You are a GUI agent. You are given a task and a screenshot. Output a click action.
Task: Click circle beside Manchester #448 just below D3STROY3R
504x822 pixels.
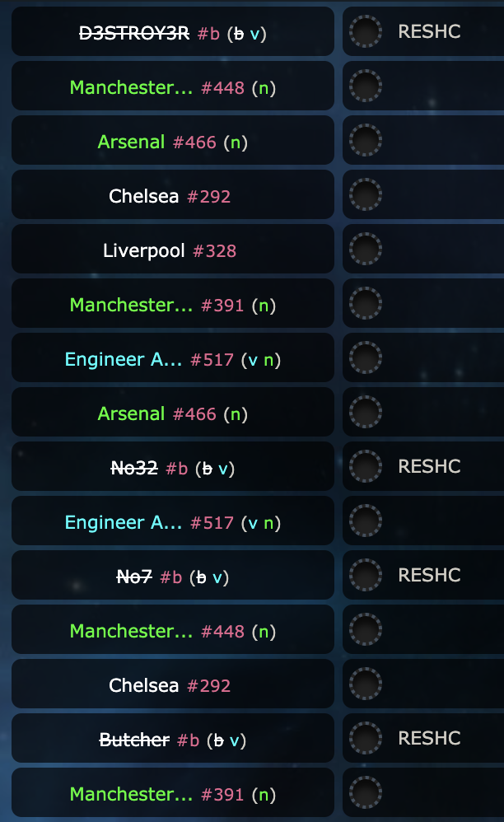[366, 86]
